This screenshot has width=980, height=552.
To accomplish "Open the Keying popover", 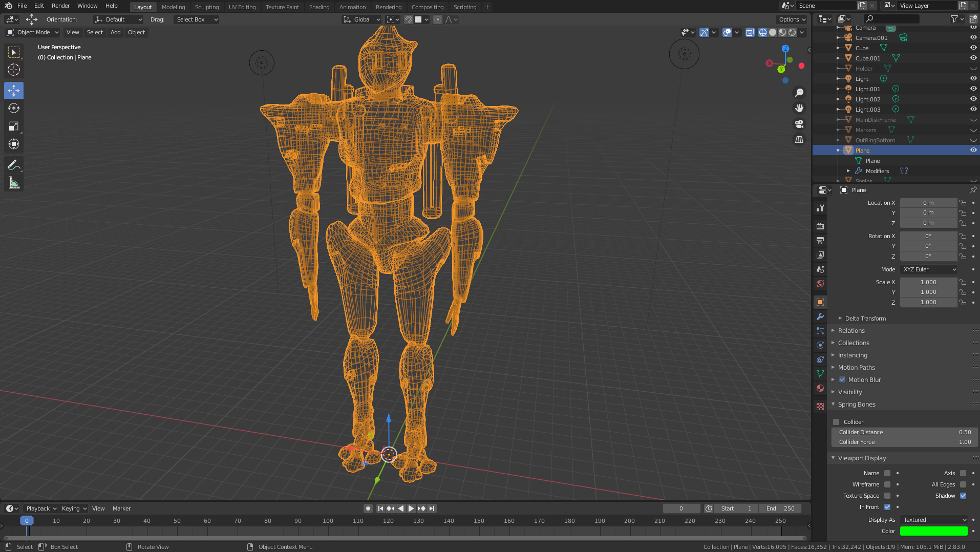I will tap(74, 508).
